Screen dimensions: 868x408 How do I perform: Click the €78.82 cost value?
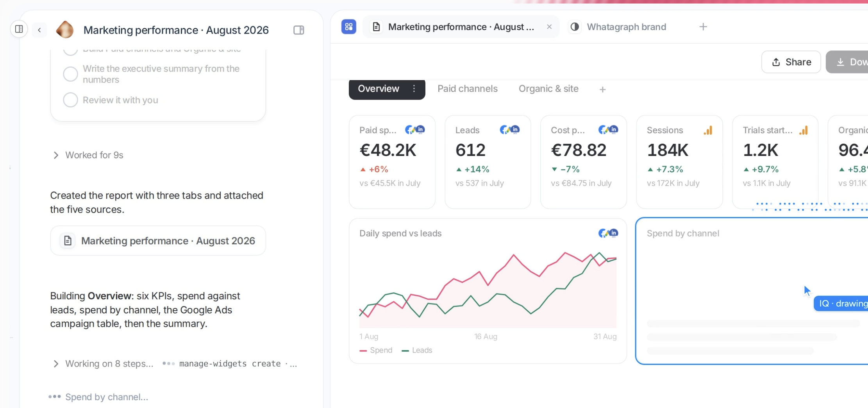tap(579, 150)
